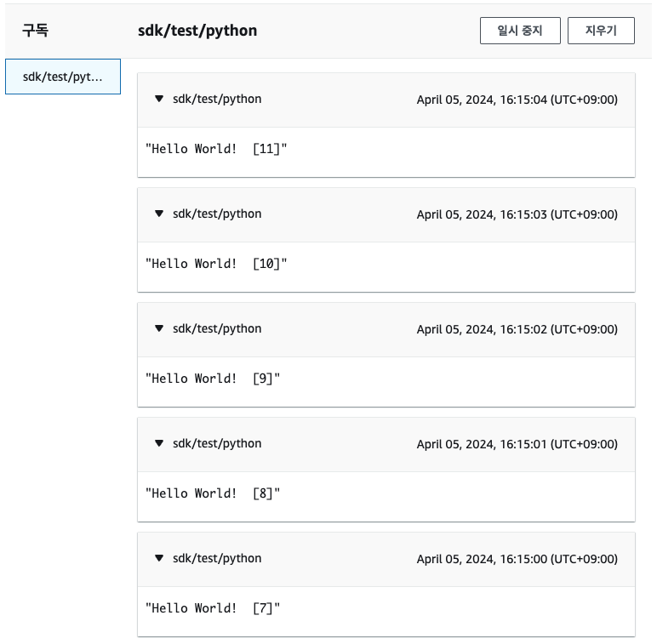Click "Hello World! [7]" payload text

(x=213, y=608)
